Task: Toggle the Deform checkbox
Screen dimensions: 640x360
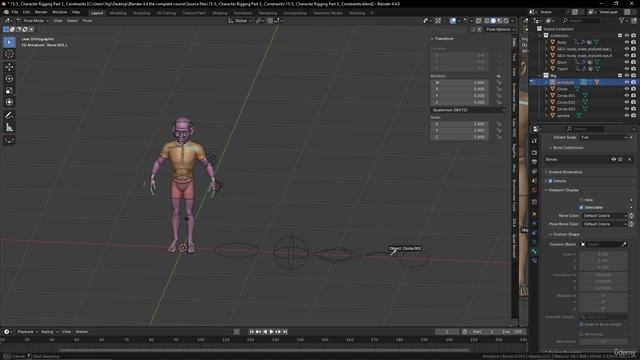Action: [550, 181]
